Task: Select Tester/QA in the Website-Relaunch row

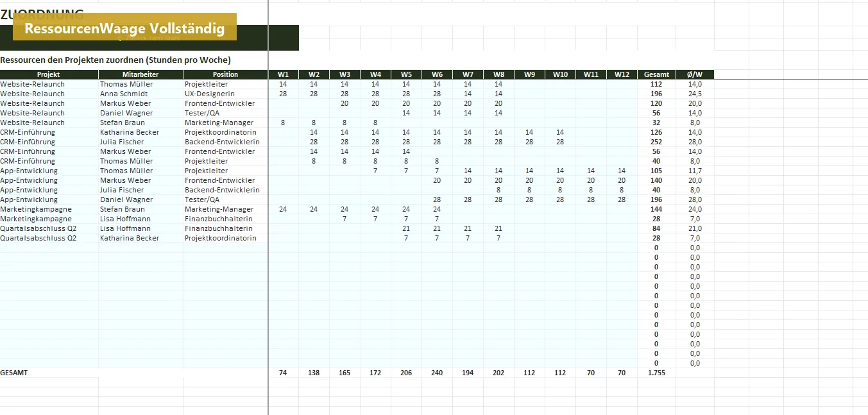Action: click(225, 113)
